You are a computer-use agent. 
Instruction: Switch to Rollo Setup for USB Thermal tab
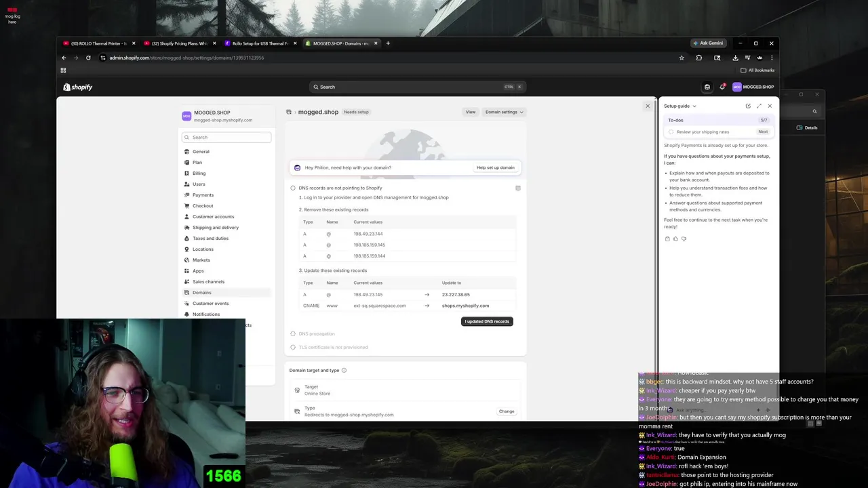260,43
